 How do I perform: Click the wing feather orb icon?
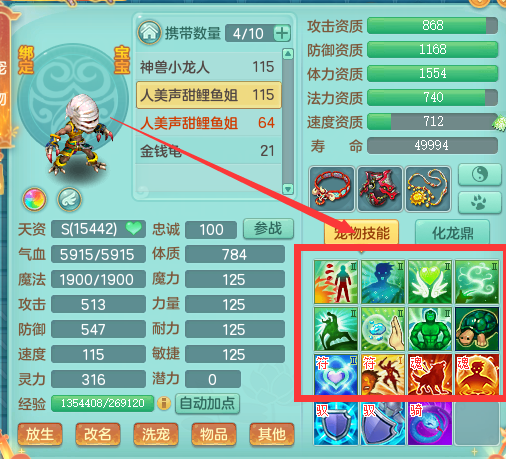(69, 200)
